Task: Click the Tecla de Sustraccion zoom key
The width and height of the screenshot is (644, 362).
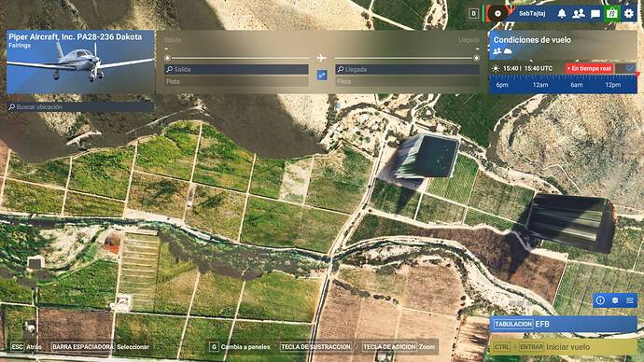Action: point(315,347)
